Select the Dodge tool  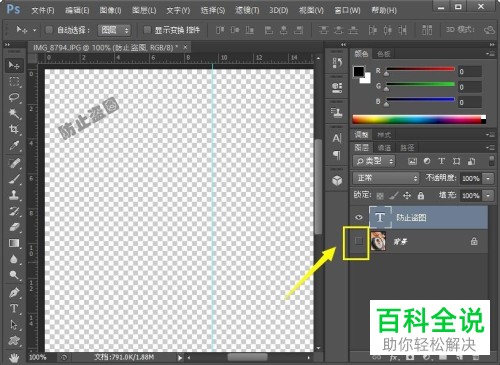click(14, 275)
